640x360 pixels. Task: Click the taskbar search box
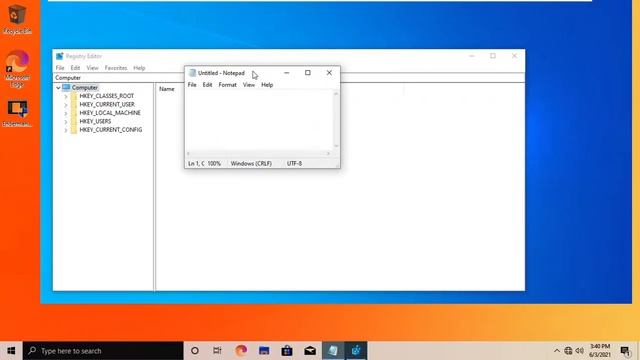click(103, 351)
